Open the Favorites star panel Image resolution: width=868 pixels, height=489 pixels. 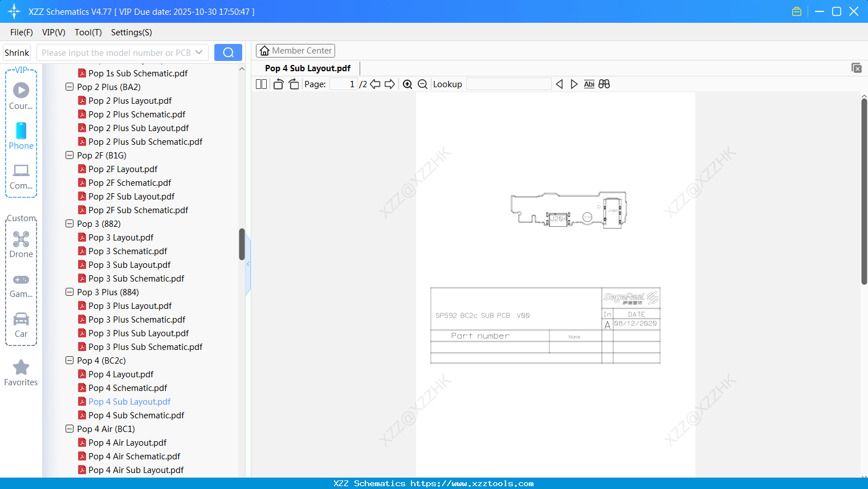[21, 371]
